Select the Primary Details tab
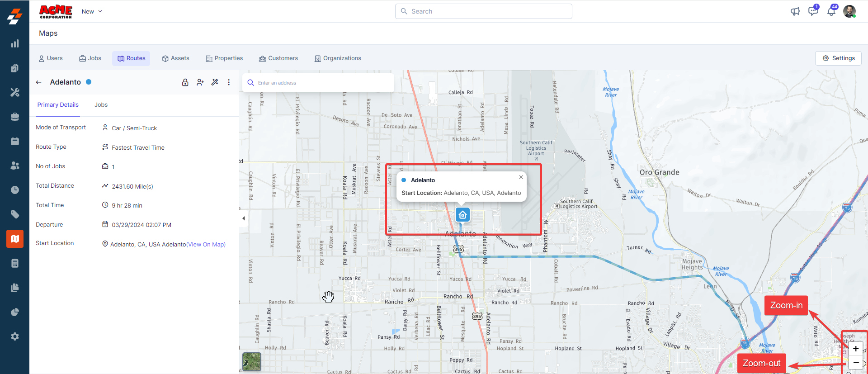 pyautogui.click(x=58, y=105)
